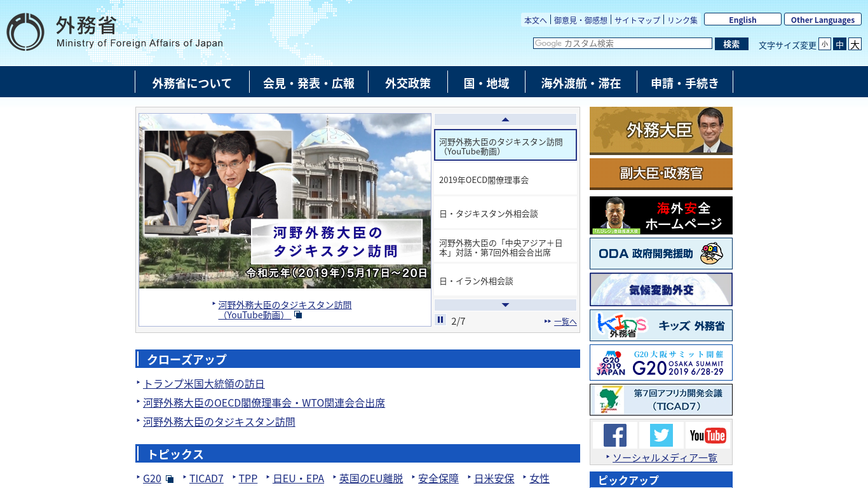Open the Twitter icon link
The width and height of the screenshot is (868, 488).
click(x=661, y=435)
